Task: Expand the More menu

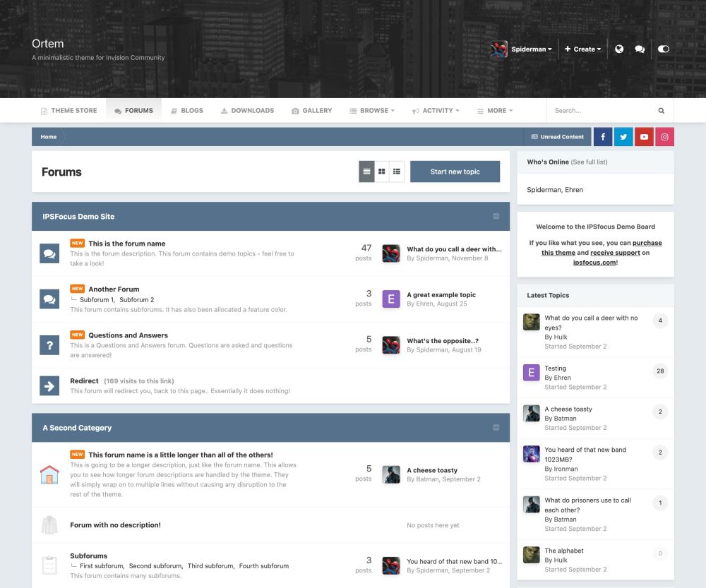Action: 495,110
